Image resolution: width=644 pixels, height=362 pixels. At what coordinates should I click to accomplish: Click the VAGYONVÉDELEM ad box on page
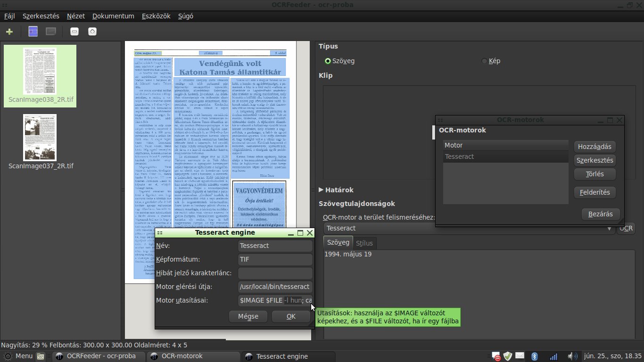259,204
